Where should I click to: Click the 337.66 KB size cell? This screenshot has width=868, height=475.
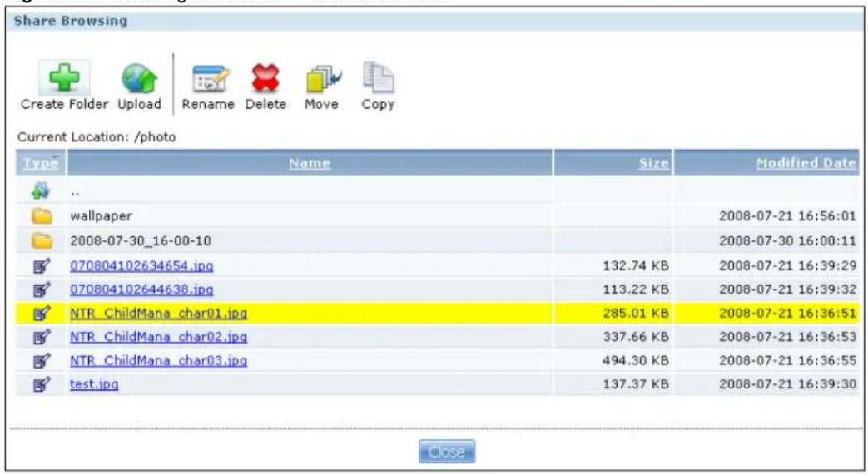tap(636, 337)
